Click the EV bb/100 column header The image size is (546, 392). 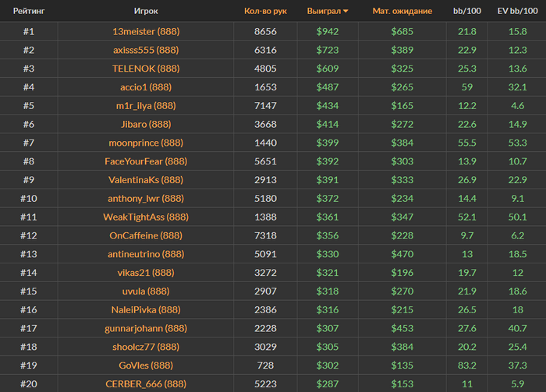[516, 12]
